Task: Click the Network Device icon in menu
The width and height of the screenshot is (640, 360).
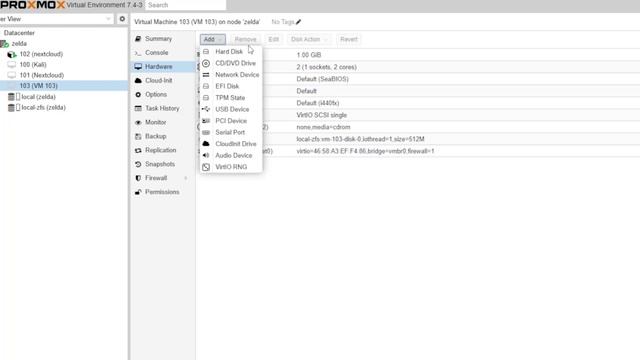Action: pyautogui.click(x=206, y=75)
